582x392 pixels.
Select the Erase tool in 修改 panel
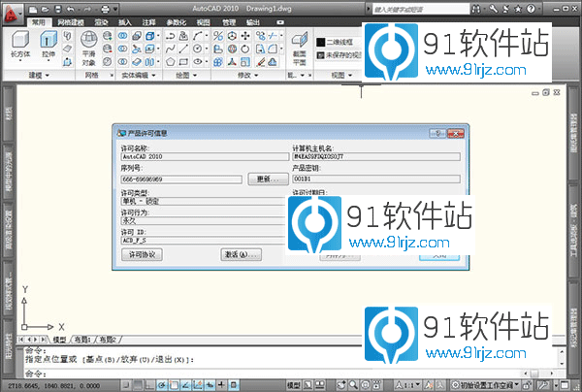tap(261, 62)
